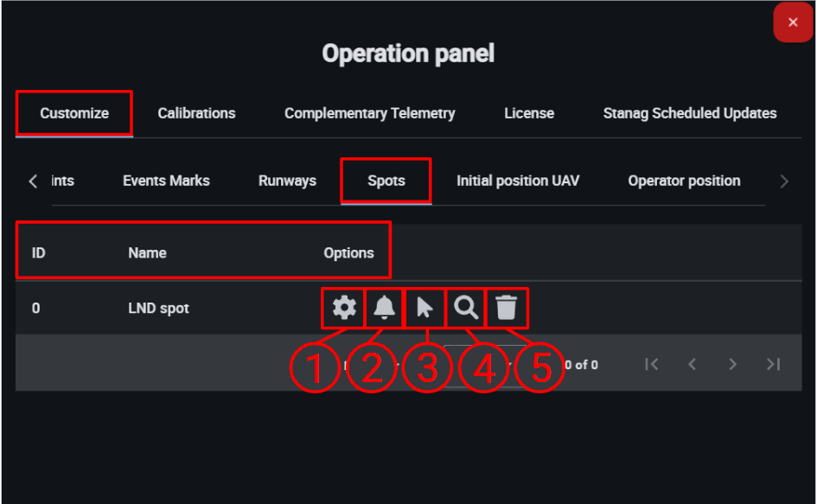Open the Complementary Telemetry tab

369,113
